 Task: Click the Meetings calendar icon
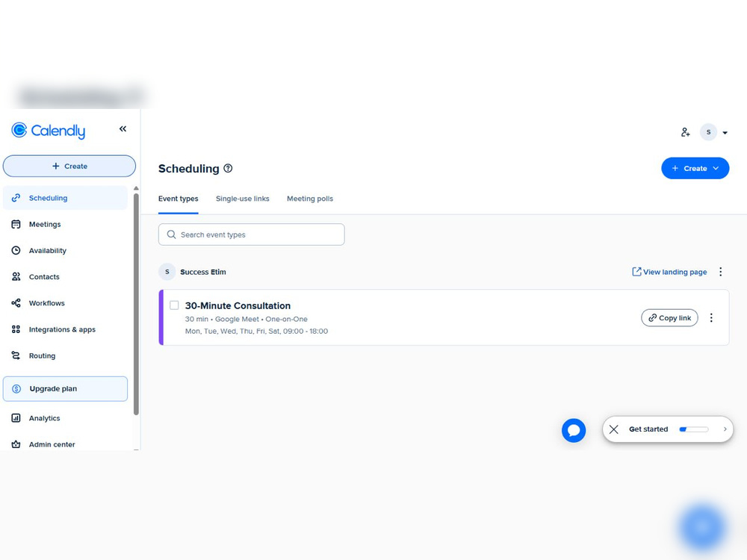pyautogui.click(x=16, y=224)
